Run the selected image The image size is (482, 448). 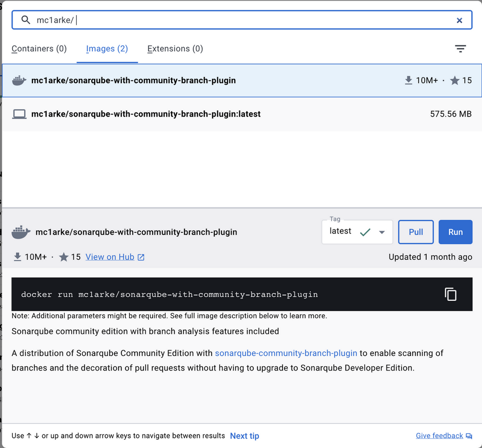coord(455,232)
